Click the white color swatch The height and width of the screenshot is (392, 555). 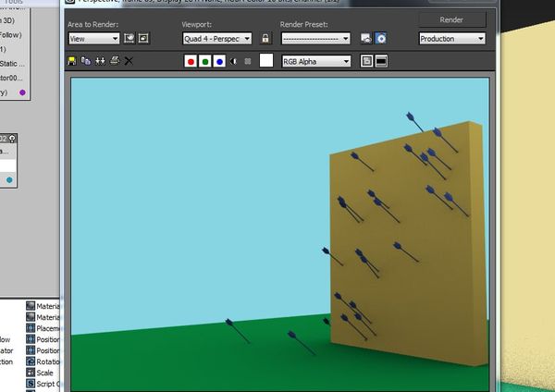coord(266,61)
